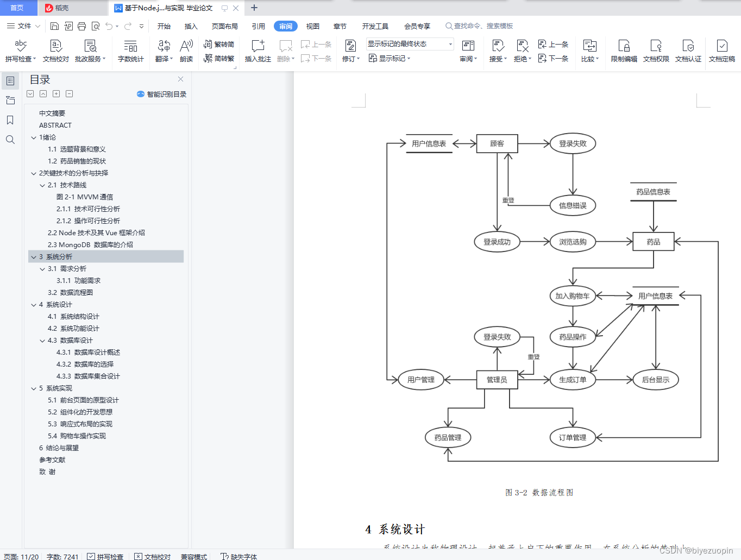Open the 显示标记的最终状态 dropdown
The height and width of the screenshot is (560, 741).
point(410,44)
